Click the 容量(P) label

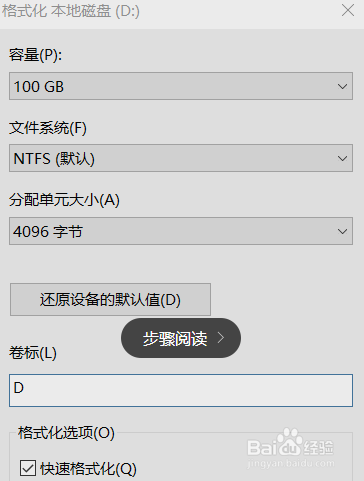coord(35,55)
